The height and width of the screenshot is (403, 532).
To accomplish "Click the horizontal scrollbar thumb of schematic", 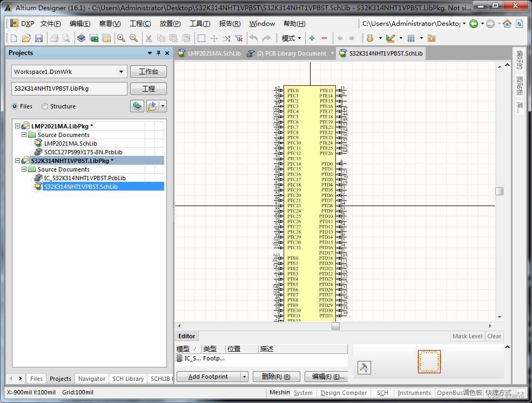I will tap(335, 326).
